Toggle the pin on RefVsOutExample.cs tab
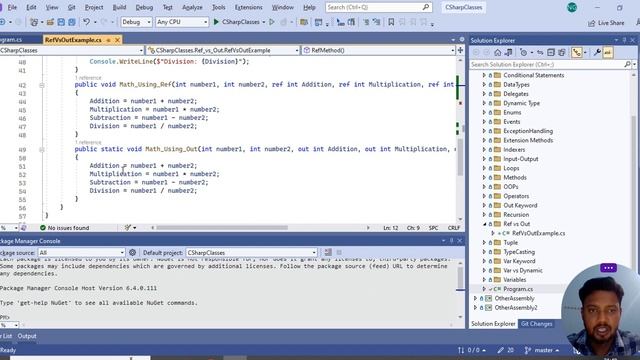The width and height of the screenshot is (640, 360). point(108,40)
